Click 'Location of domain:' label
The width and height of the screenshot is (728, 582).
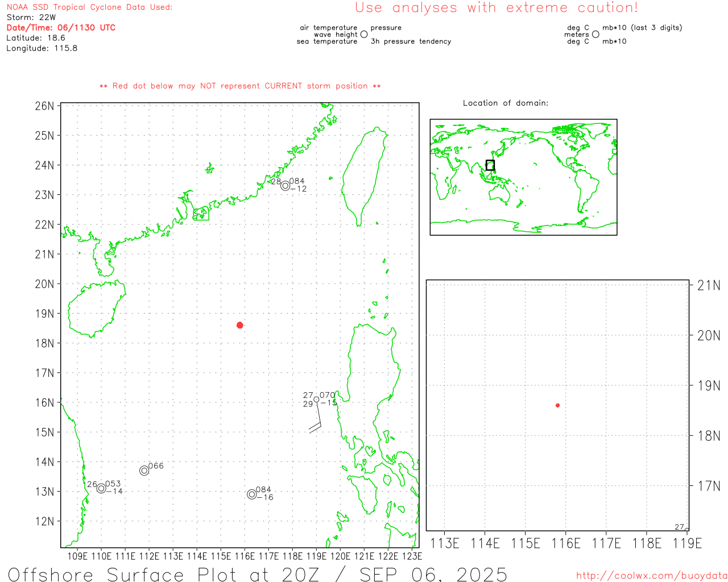pyautogui.click(x=506, y=103)
